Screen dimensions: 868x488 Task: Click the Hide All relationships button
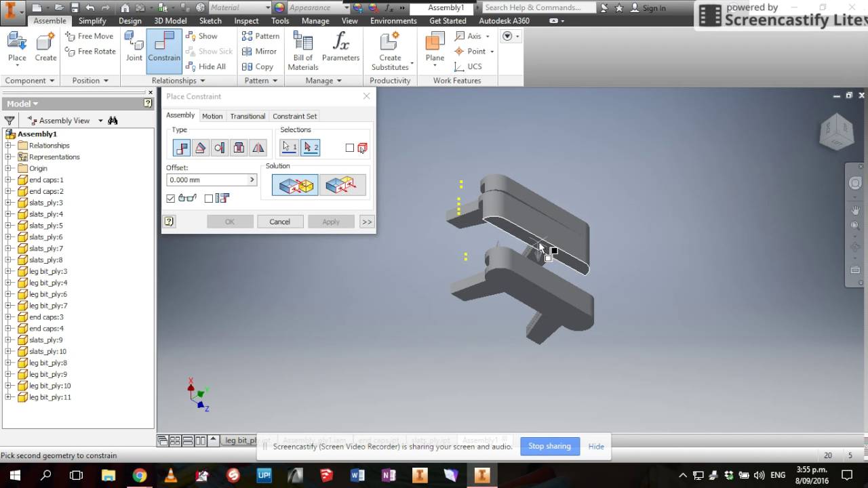[x=205, y=66]
